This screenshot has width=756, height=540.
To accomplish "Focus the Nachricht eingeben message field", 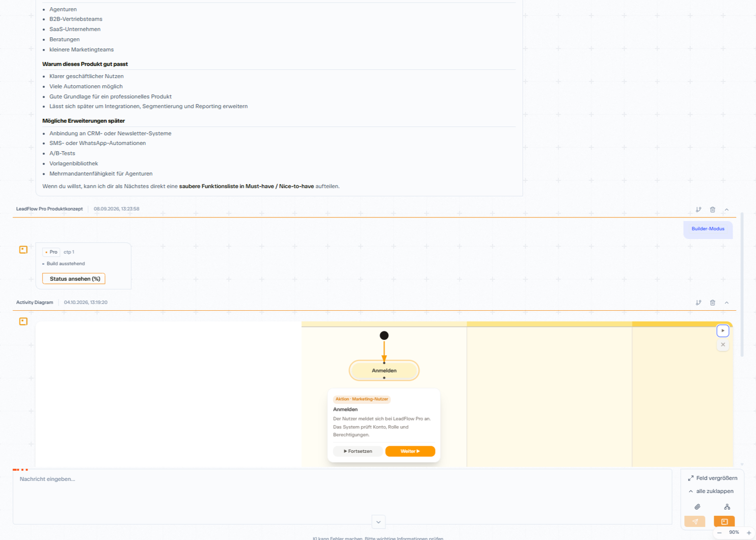I will point(342,497).
